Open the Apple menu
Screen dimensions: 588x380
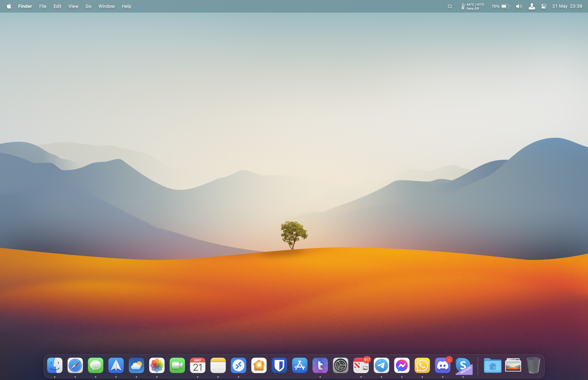click(x=9, y=6)
